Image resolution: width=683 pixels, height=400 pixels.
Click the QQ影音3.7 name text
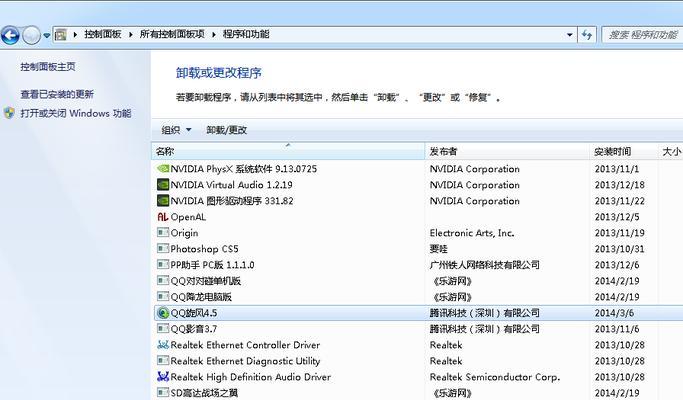193,329
